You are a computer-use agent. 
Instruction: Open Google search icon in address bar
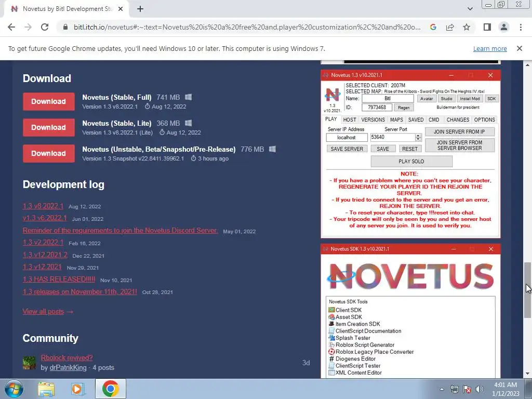[433, 27]
